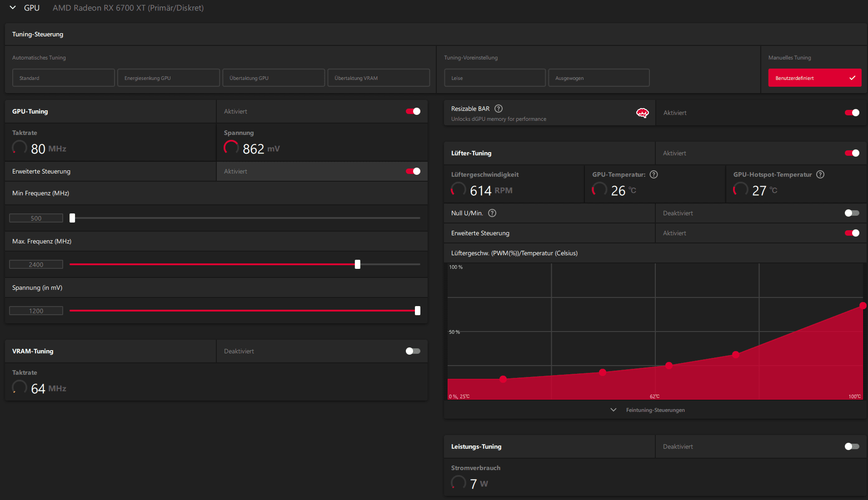
Task: Select the Leise tuning preset
Action: tap(495, 78)
